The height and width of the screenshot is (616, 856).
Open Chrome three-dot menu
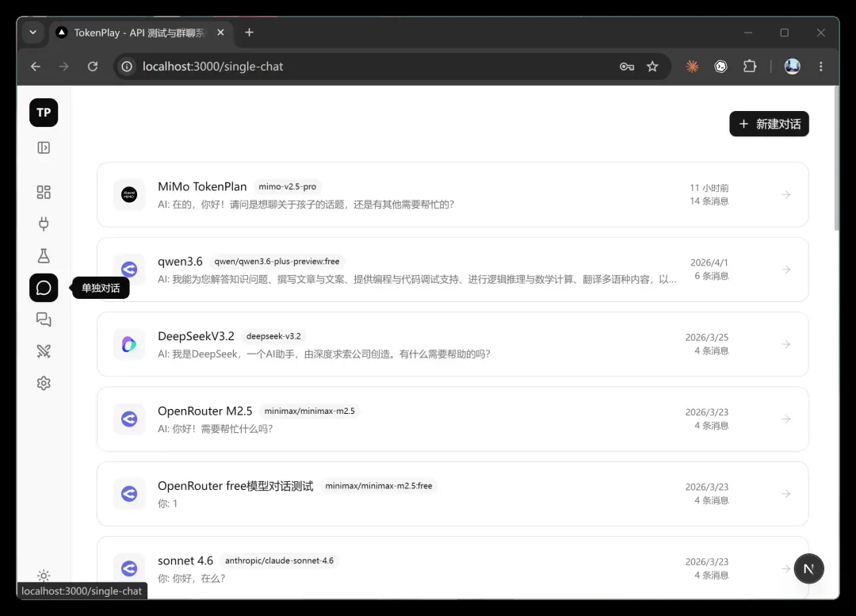[x=821, y=67]
